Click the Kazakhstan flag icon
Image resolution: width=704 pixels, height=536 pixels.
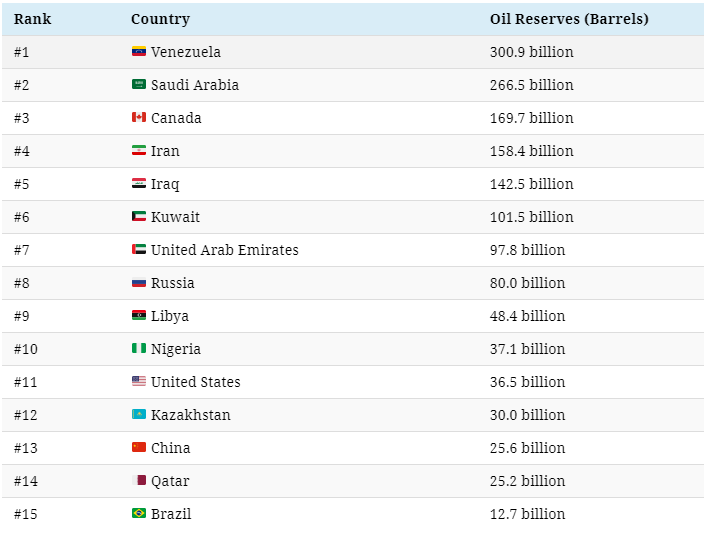click(139, 414)
